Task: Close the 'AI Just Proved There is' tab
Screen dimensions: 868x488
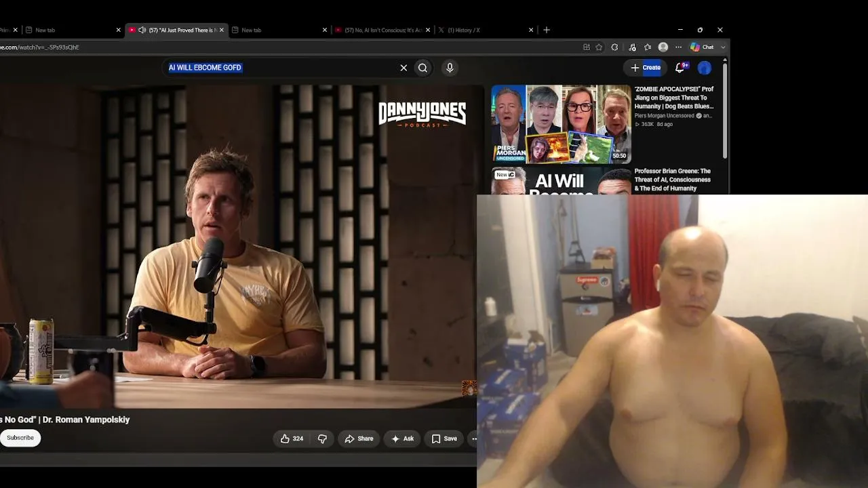Action: point(221,30)
